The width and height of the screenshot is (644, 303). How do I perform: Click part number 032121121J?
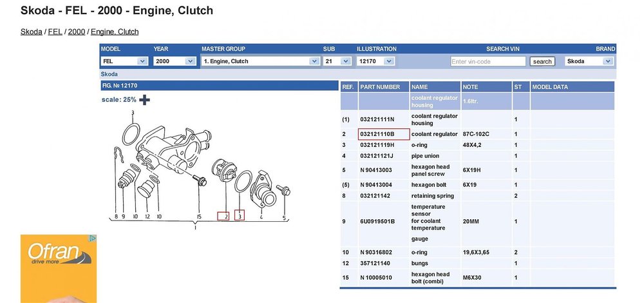click(x=377, y=156)
